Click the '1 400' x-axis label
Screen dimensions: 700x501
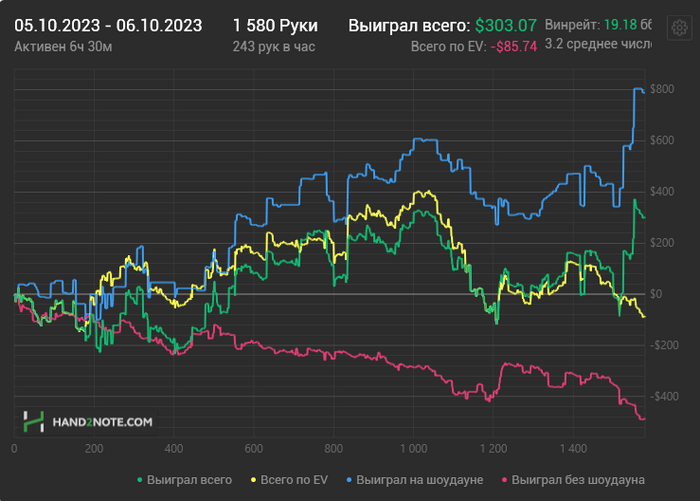[x=573, y=448]
